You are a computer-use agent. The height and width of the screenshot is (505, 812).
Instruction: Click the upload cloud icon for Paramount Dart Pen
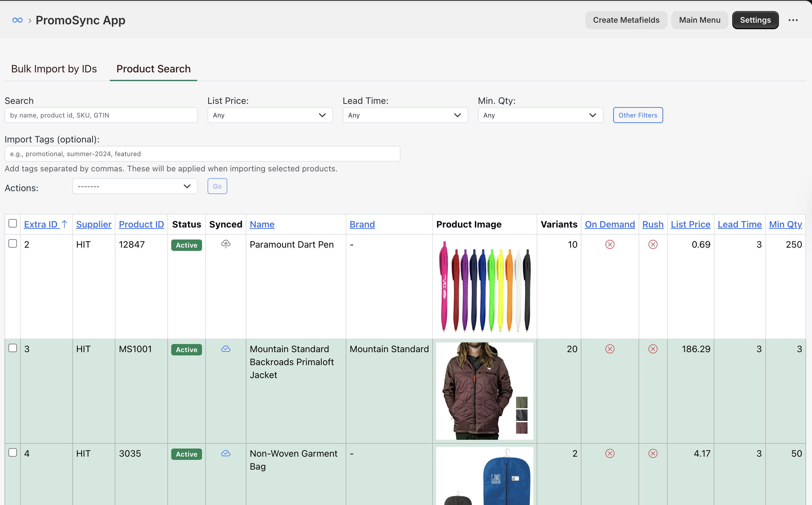coord(226,244)
